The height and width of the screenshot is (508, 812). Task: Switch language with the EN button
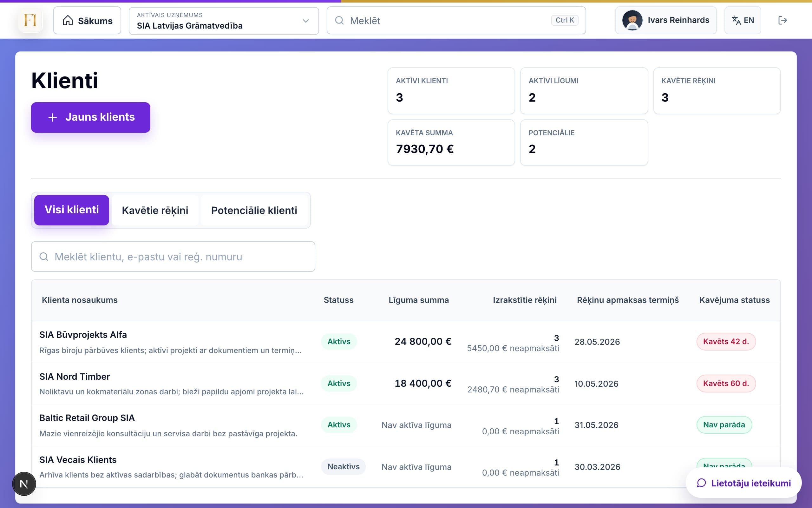743,20
